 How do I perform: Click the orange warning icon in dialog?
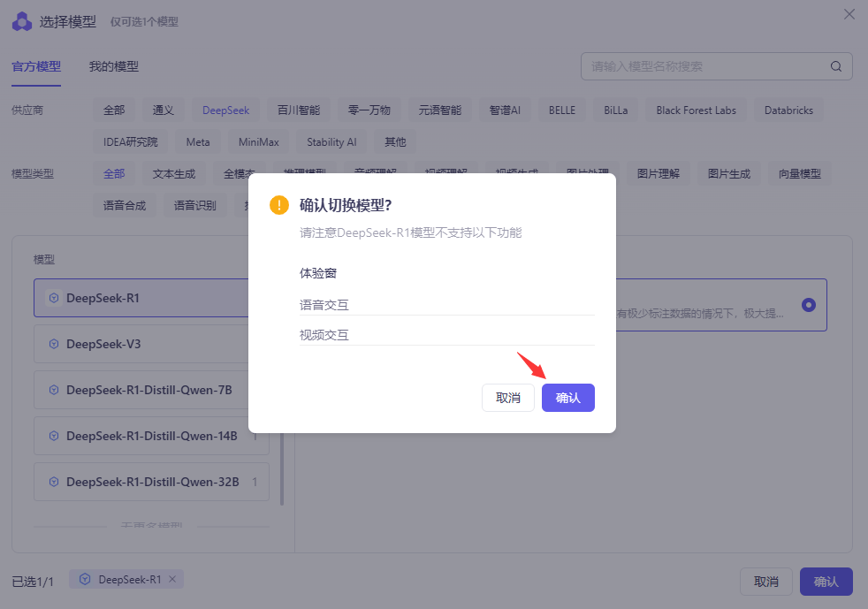279,205
